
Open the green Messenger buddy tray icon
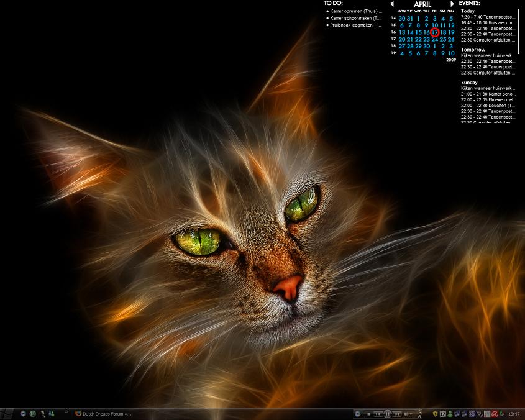tap(450, 414)
